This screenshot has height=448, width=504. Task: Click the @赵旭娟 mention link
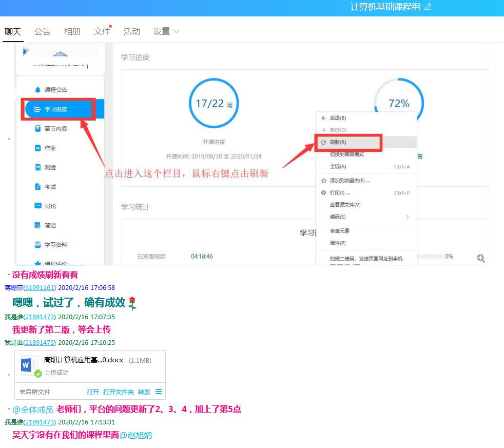(135, 435)
